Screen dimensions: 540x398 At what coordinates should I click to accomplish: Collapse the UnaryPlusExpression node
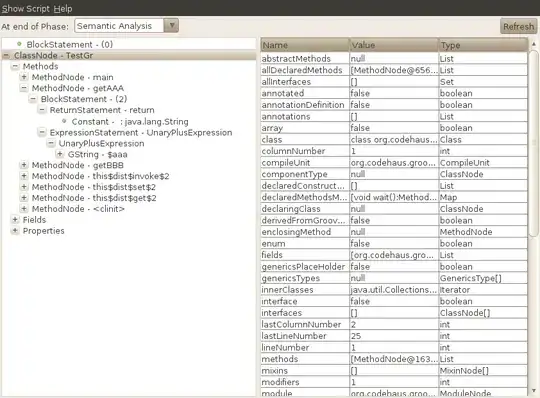click(51, 143)
